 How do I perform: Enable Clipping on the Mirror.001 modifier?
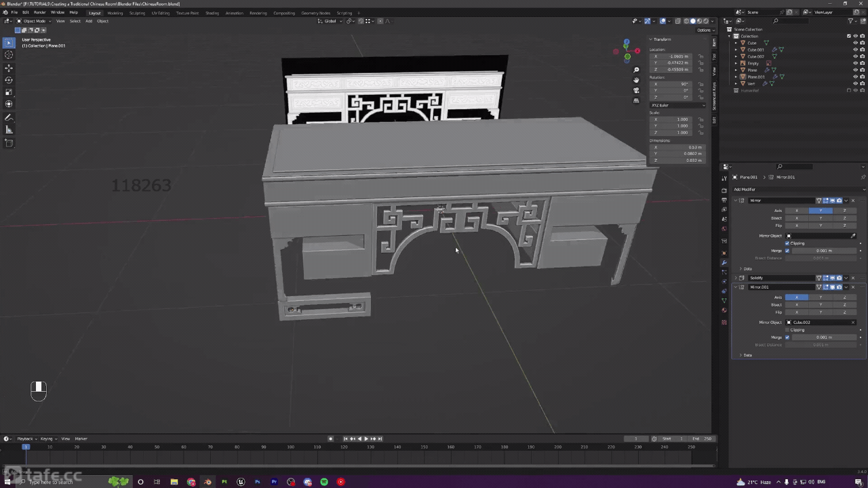click(787, 330)
